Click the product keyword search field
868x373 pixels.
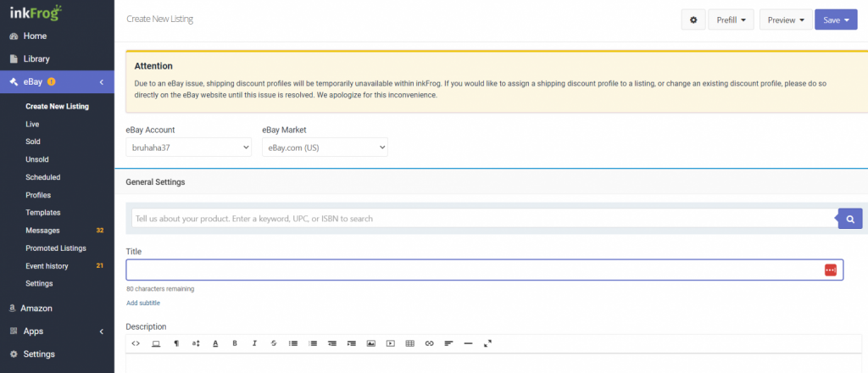[x=484, y=219]
